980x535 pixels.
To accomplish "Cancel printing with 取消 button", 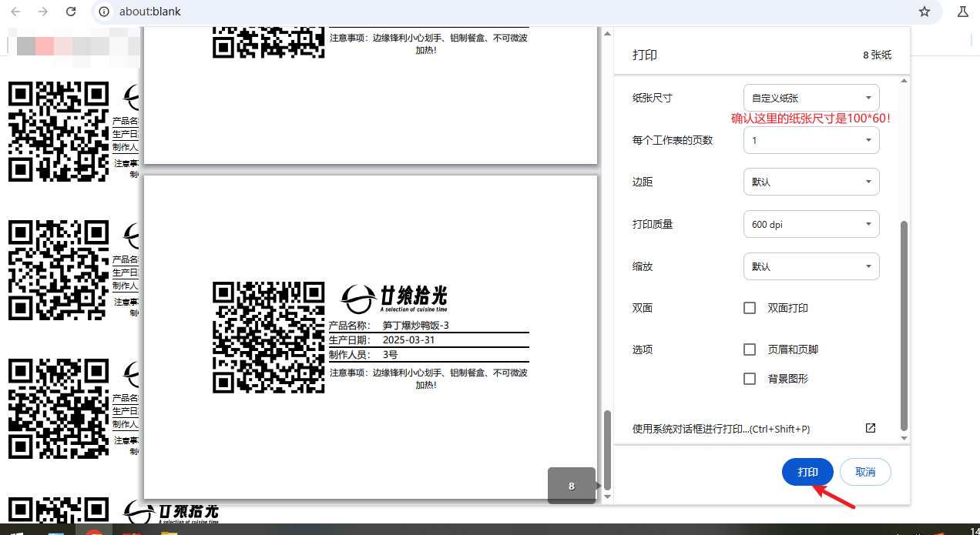I will click(x=865, y=472).
